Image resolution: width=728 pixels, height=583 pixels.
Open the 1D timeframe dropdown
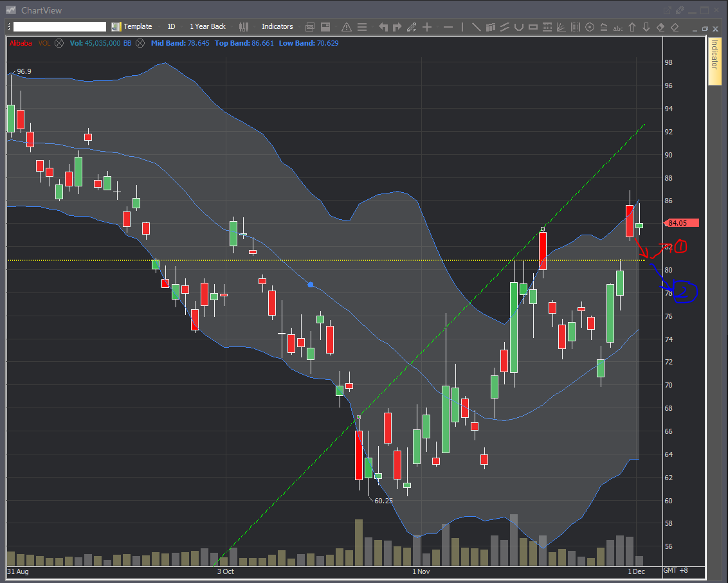coord(171,26)
